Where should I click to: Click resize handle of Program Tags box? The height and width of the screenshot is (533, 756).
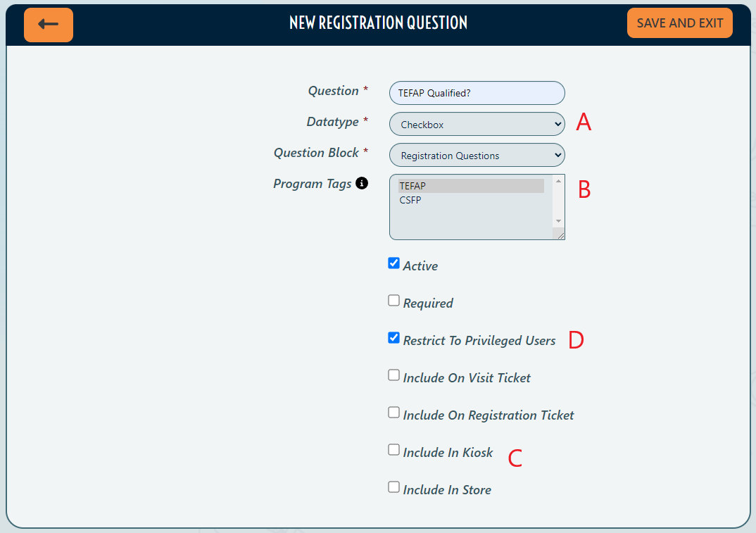tap(561, 236)
